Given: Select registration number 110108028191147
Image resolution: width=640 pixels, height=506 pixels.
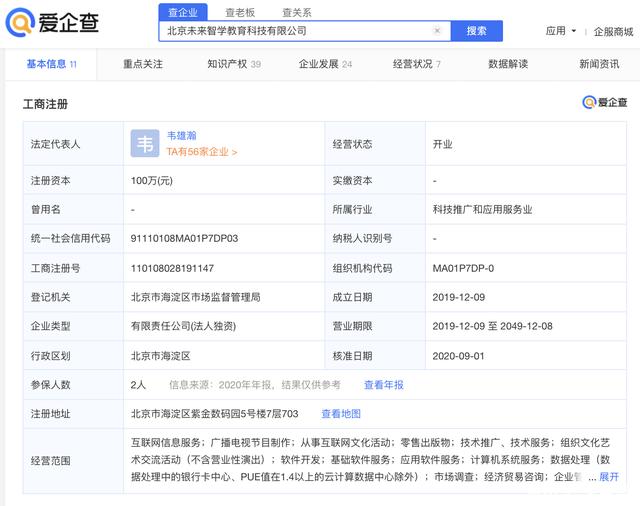Looking at the screenshot, I should pyautogui.click(x=172, y=268).
